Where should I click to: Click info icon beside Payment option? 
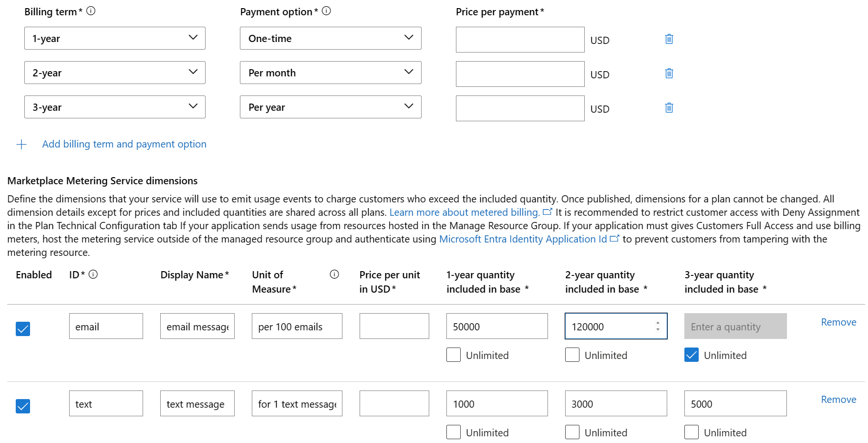[x=326, y=11]
